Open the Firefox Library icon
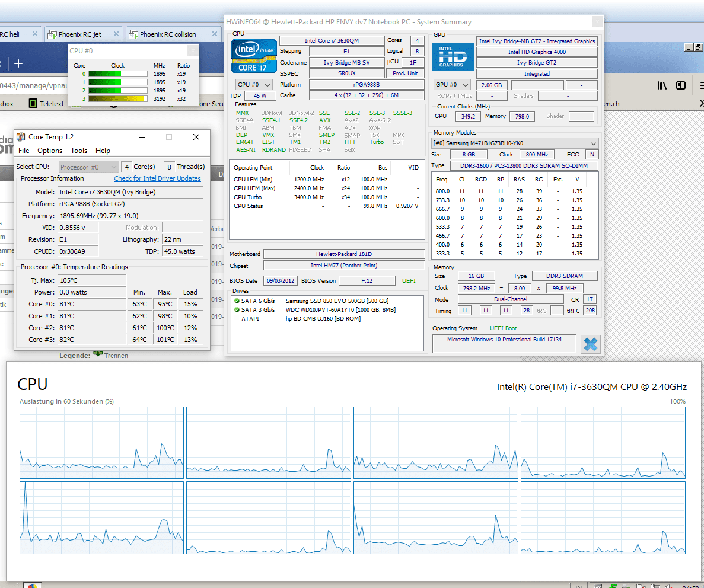Image resolution: width=704 pixels, height=588 pixels. [662, 85]
